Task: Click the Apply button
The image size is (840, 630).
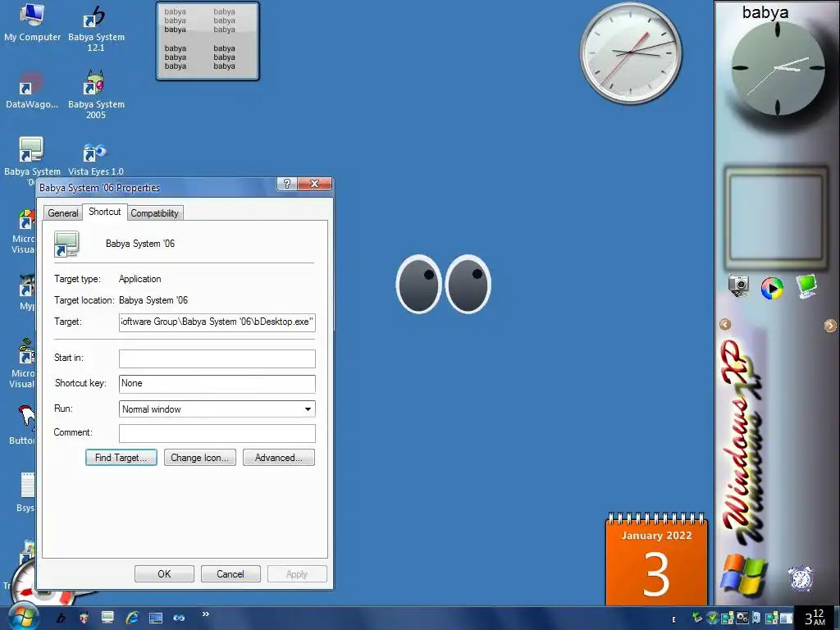Action: point(297,573)
